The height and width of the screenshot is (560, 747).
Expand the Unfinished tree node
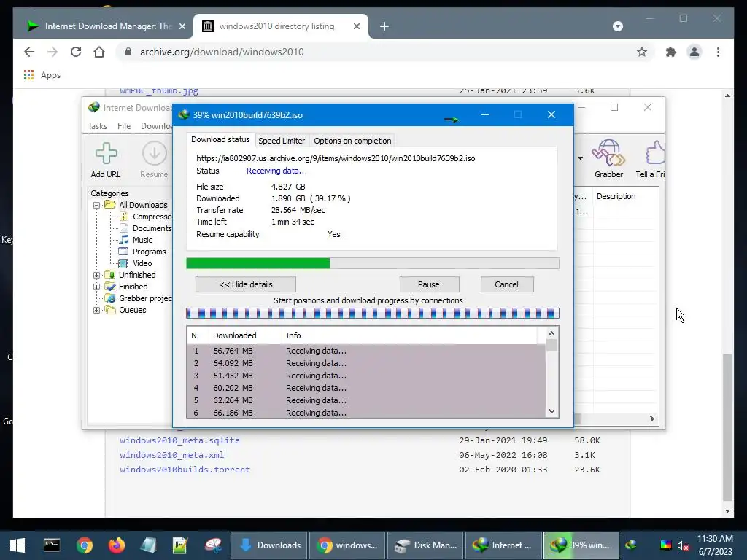[x=97, y=275]
